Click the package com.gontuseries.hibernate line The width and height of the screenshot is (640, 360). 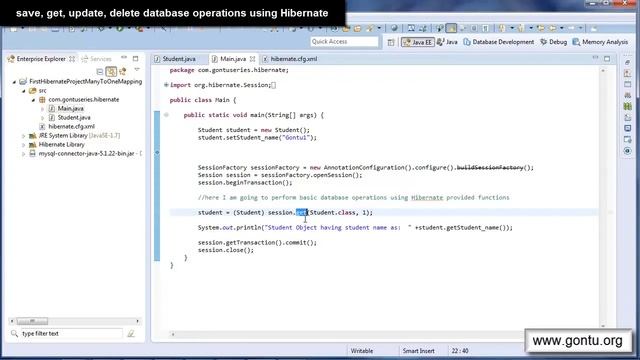(229, 70)
